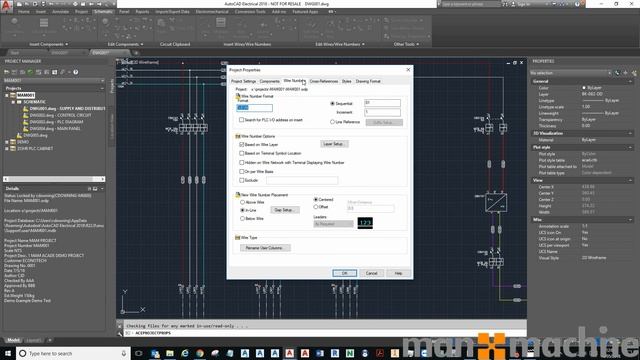Select the Below Wire placement option
Viewport: 640px width, 360px height.
pos(242,219)
